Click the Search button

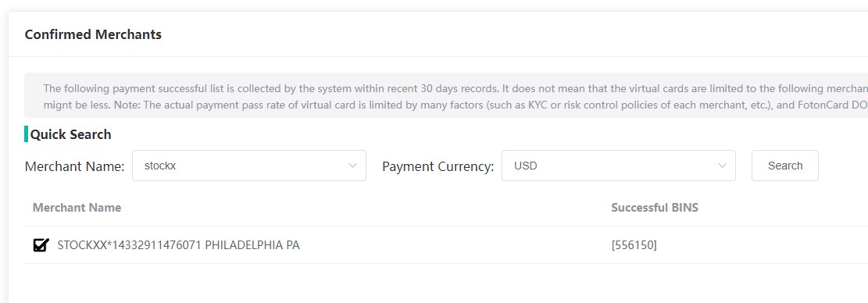pos(784,166)
